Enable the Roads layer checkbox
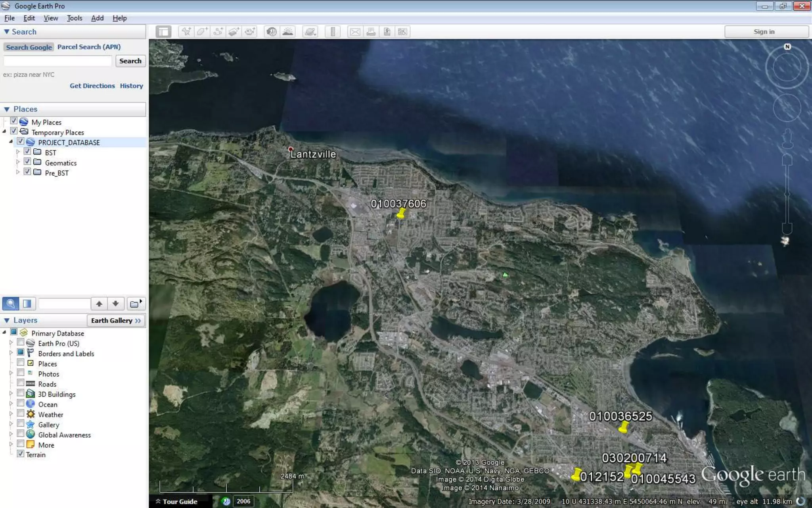Screen dimensions: 812x508 coord(21,383)
